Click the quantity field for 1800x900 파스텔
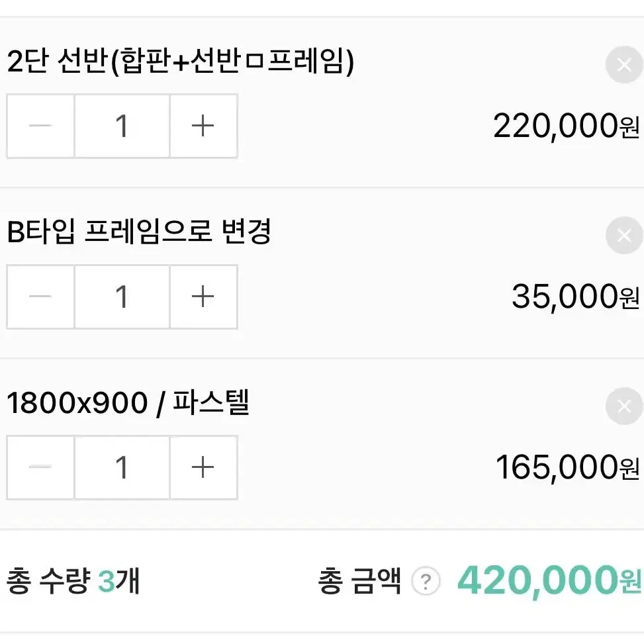The width and height of the screenshot is (644, 644). click(x=122, y=467)
